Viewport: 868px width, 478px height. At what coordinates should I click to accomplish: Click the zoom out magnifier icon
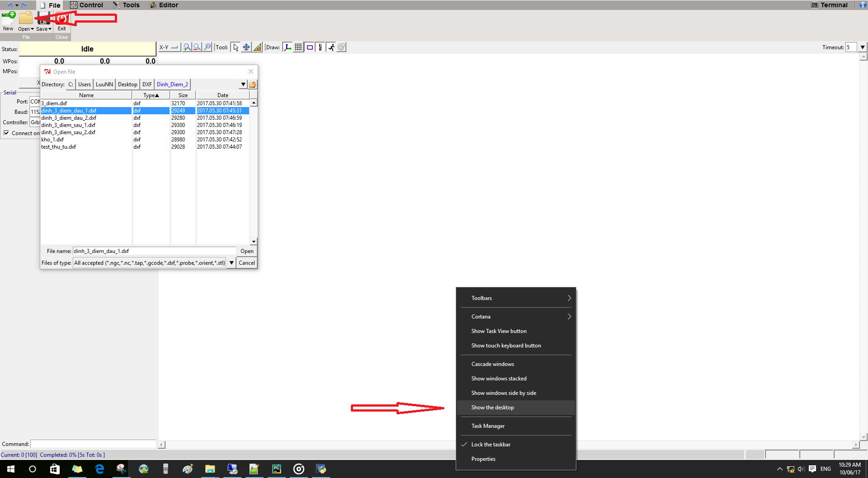197,47
